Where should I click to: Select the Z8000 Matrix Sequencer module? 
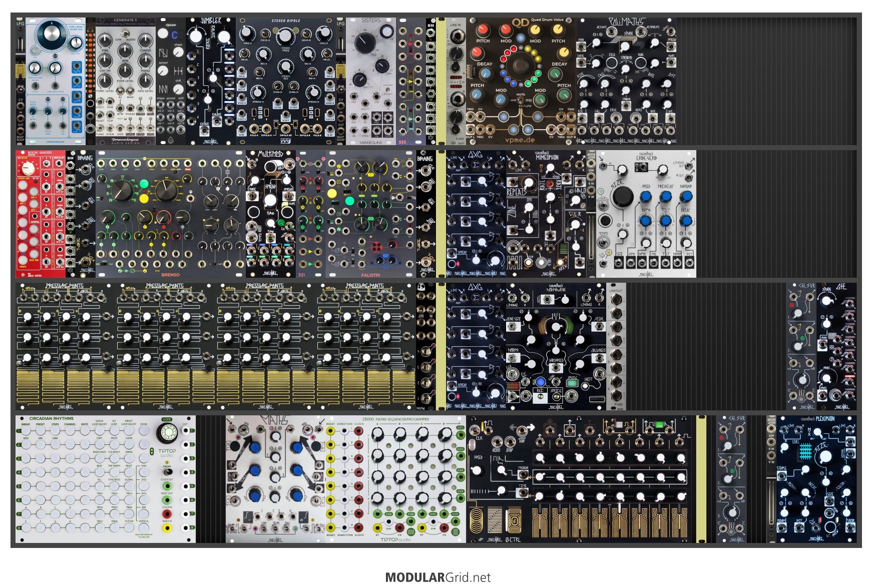[396, 479]
